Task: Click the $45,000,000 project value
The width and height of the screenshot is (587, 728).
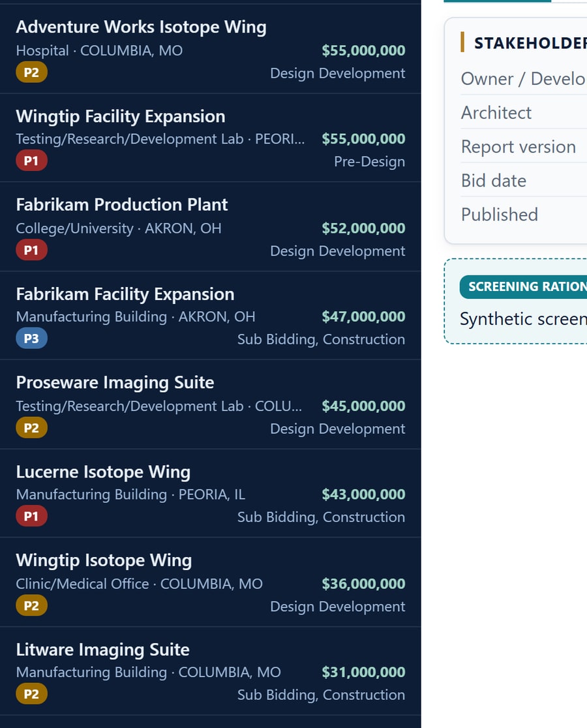Action: pyautogui.click(x=363, y=406)
